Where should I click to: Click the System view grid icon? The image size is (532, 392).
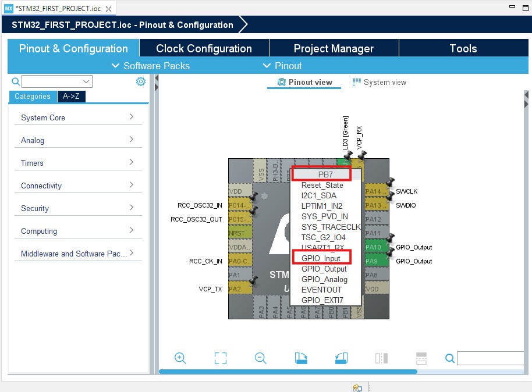pyautogui.click(x=357, y=82)
